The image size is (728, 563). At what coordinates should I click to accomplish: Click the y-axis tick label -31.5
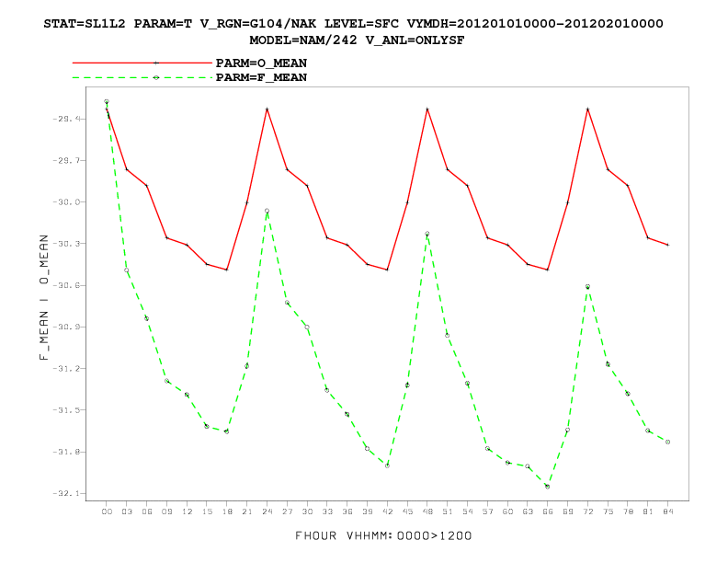pos(65,410)
